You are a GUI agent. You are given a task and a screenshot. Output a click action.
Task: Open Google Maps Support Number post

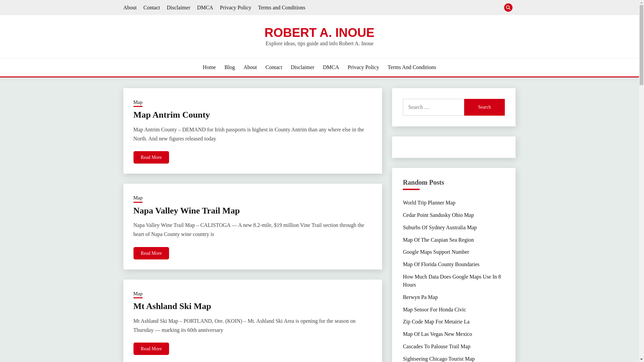pyautogui.click(x=436, y=252)
